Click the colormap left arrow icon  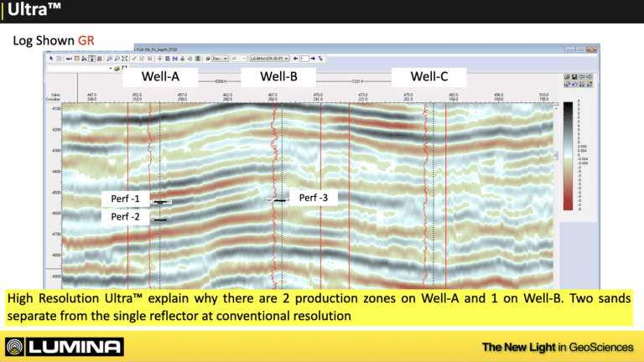(582, 77)
